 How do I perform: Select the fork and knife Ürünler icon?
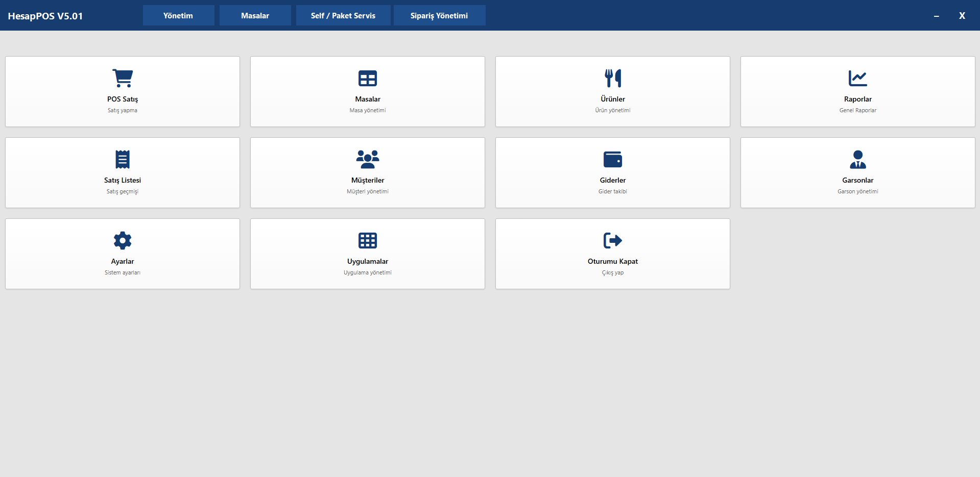pos(613,78)
